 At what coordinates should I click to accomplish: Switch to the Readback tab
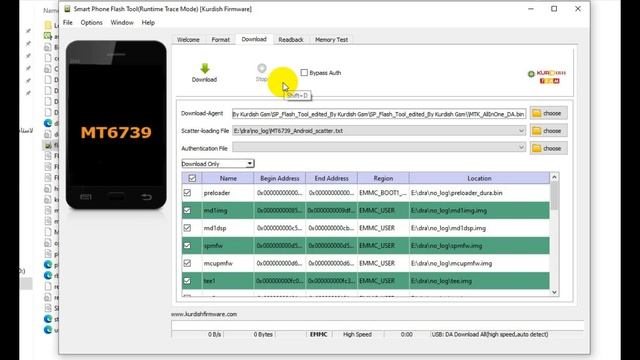[291, 40]
